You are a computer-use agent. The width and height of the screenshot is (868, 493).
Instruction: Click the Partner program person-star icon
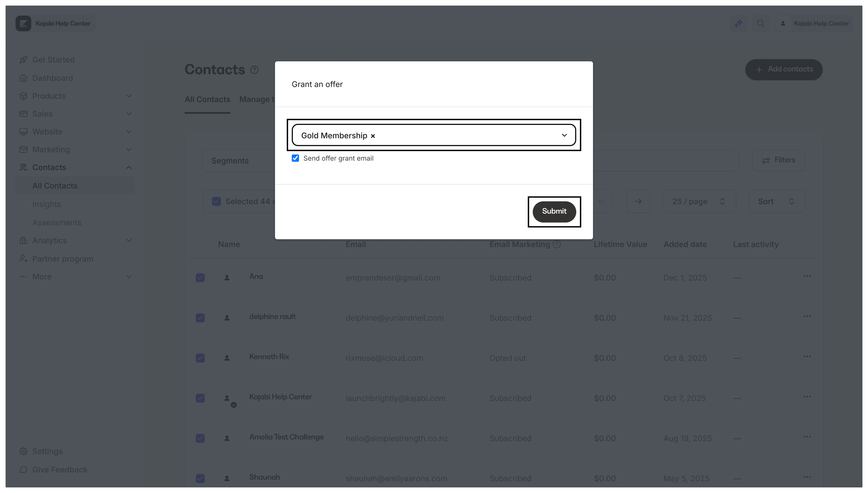[23, 259]
